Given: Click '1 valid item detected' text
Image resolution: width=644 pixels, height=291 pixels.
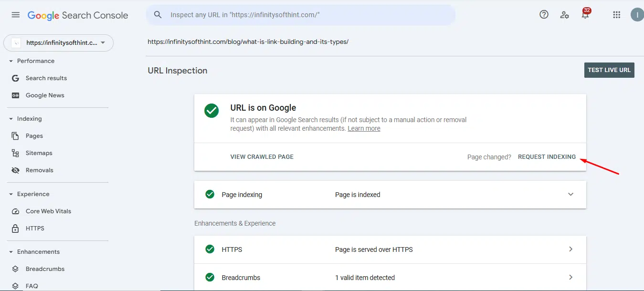Looking at the screenshot, I should pyautogui.click(x=365, y=278).
